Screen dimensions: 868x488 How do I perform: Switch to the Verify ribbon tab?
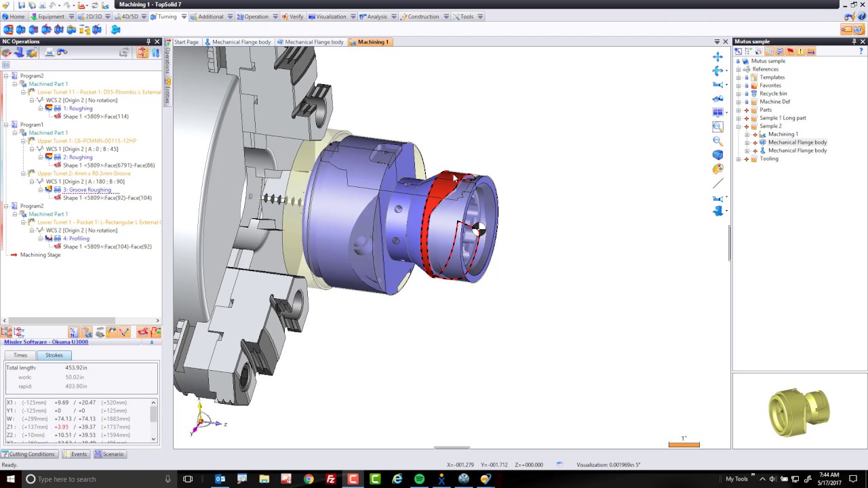pyautogui.click(x=293, y=16)
